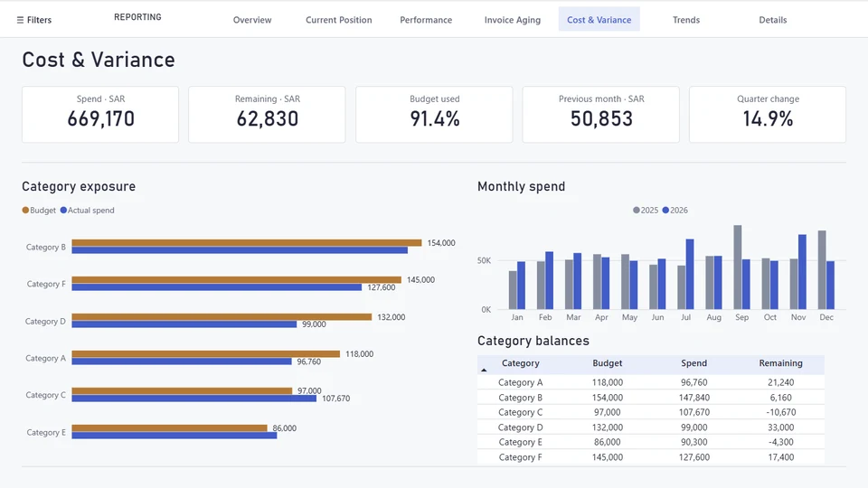This screenshot has height=488, width=868.
Task: Click the 2026 legend blue dot
Action: click(x=665, y=211)
